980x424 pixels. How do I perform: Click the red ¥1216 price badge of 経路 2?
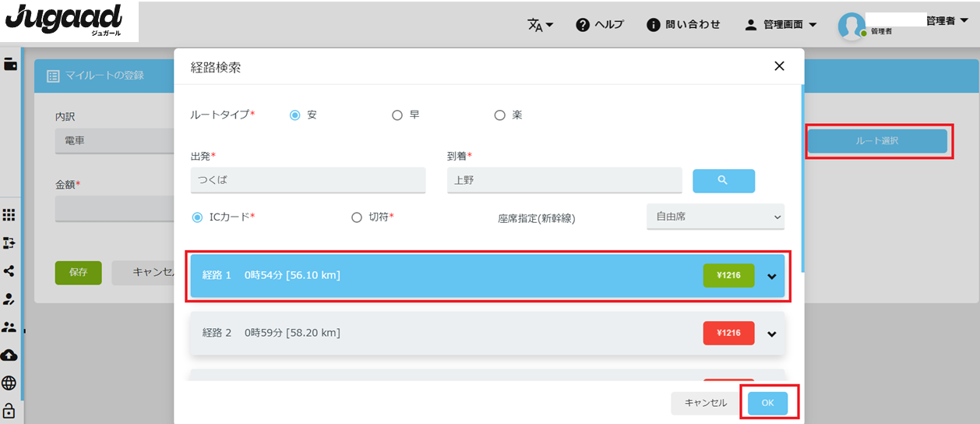[728, 333]
